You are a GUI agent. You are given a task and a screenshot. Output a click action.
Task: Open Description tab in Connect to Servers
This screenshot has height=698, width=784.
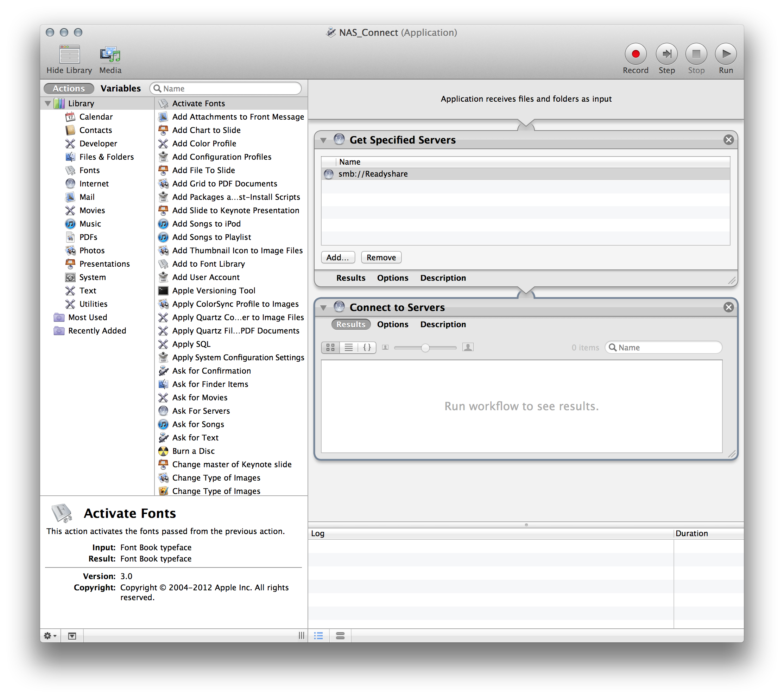(443, 324)
